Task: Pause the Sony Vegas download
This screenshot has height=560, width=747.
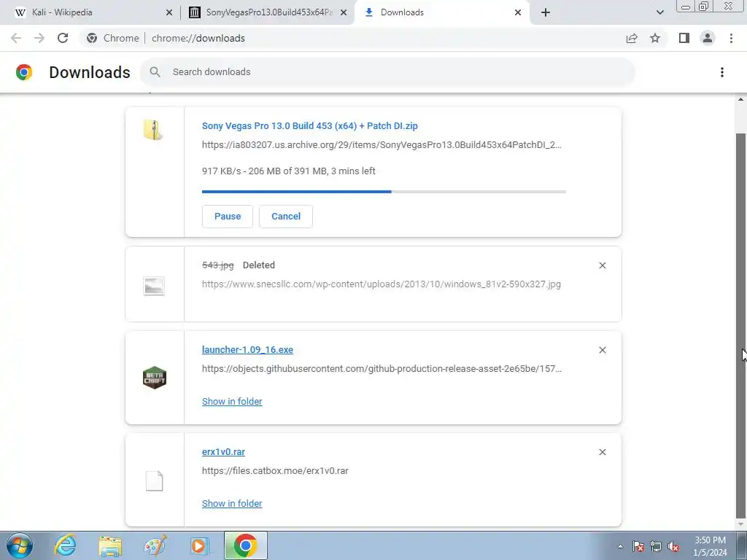Action: coord(228,216)
